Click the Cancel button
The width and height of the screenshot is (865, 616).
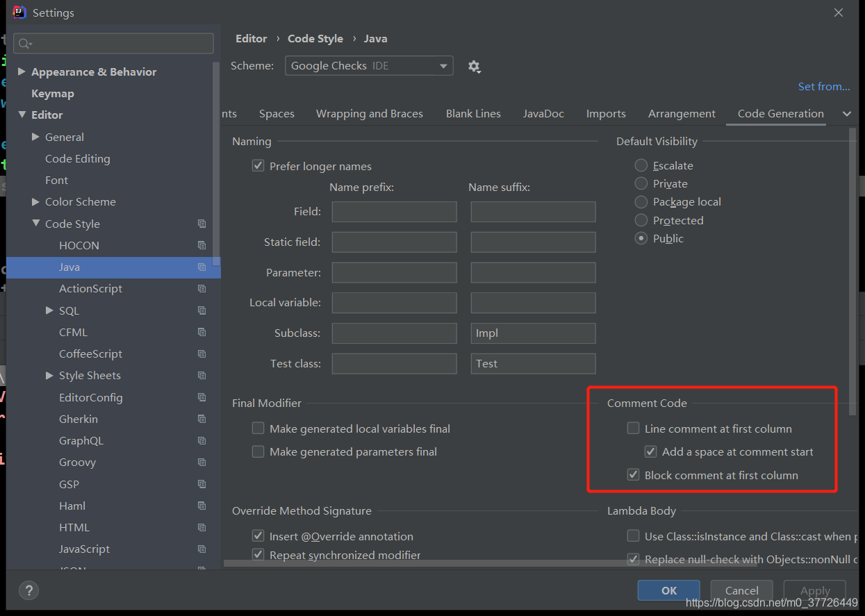[741, 590]
